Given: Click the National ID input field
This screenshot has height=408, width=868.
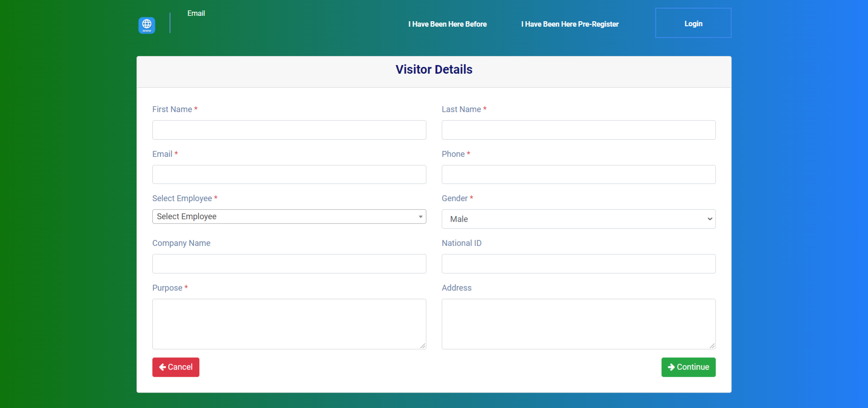Looking at the screenshot, I should pyautogui.click(x=578, y=264).
